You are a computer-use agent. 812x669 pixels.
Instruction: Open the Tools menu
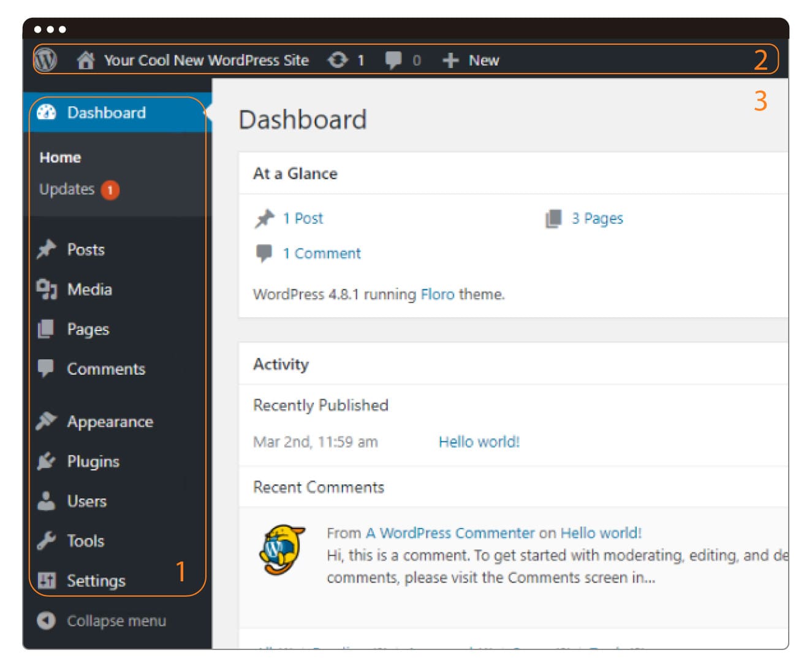[86, 541]
